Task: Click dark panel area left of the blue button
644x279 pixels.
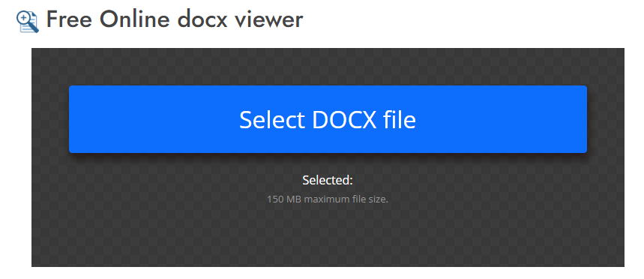Action: [50, 119]
